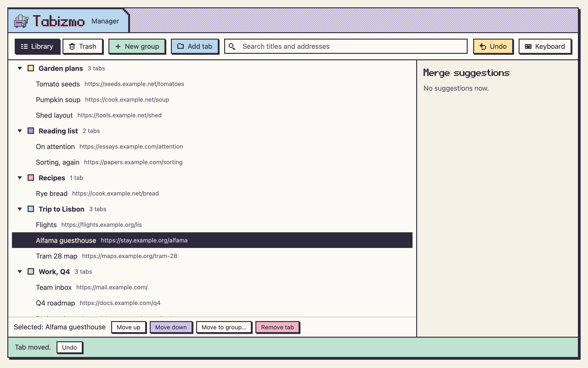Click the Add tab button
The width and height of the screenshot is (588, 368).
195,46
